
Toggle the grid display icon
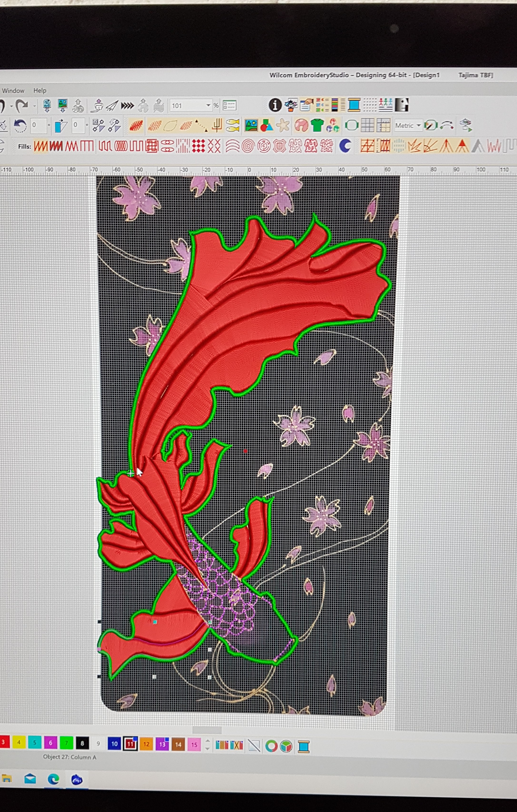click(368, 126)
